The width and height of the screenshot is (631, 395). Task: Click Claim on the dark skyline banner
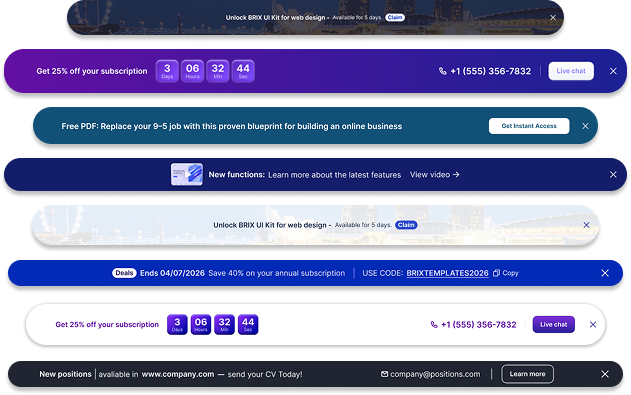[x=395, y=17]
